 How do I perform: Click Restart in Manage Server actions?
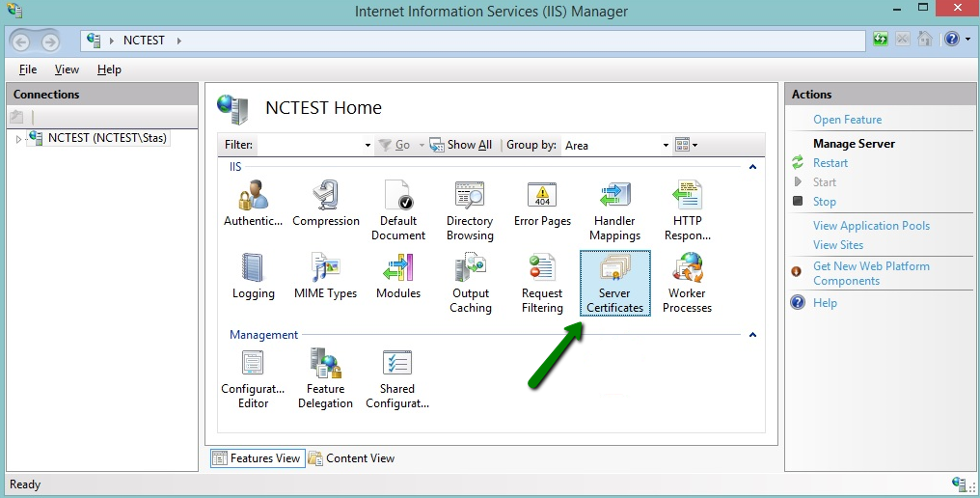point(830,163)
